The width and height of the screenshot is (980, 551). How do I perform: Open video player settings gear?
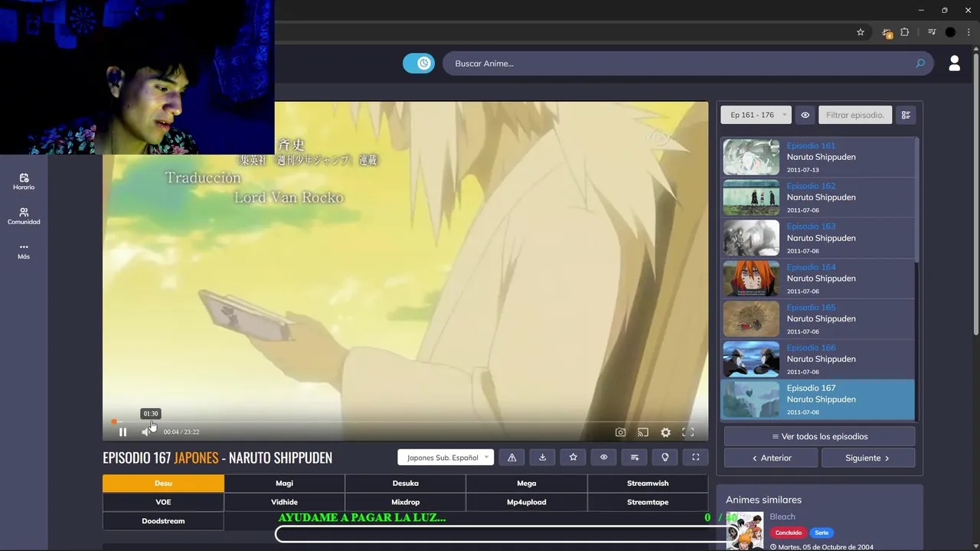click(x=665, y=432)
